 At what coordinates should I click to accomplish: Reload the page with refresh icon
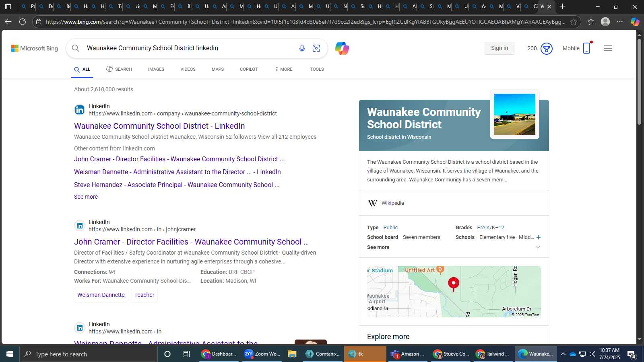(x=23, y=22)
